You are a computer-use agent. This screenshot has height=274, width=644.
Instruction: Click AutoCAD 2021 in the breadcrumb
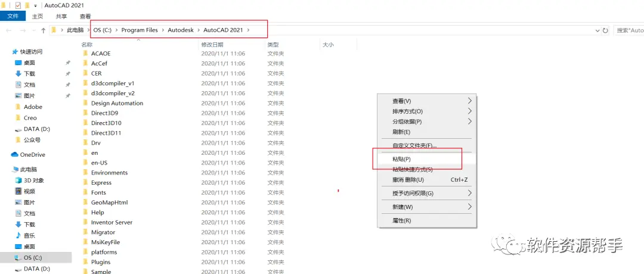pyautogui.click(x=223, y=30)
